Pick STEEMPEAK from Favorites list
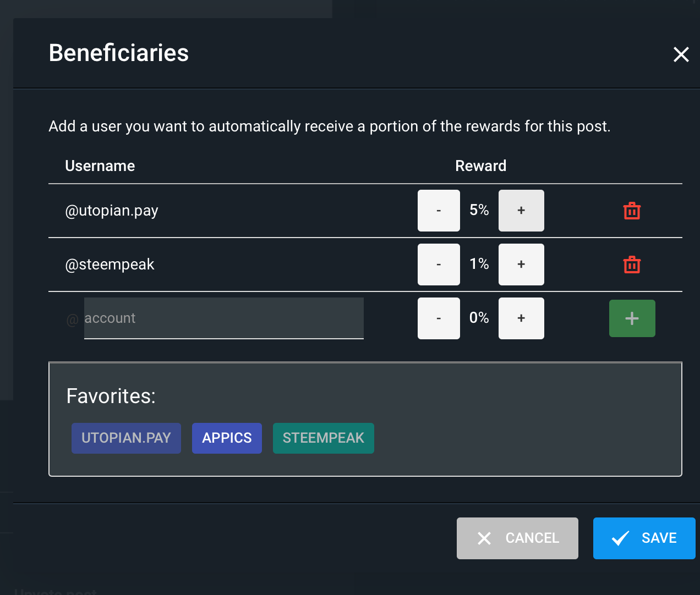The height and width of the screenshot is (595, 700). 324,438
